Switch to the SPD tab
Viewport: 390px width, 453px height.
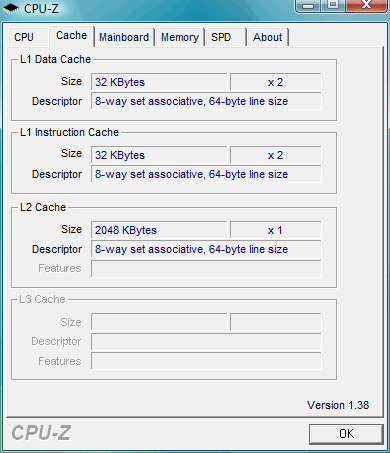coord(226,37)
